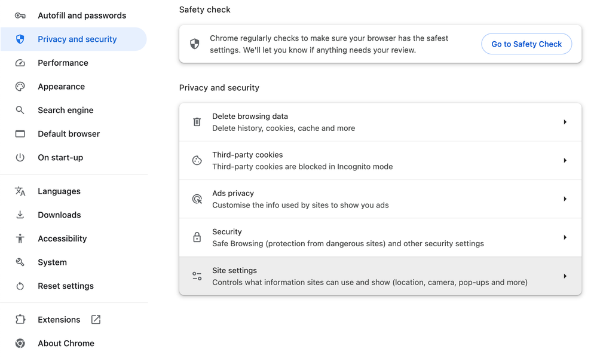Click the power icon for On start-up
597x364 pixels.
click(20, 157)
